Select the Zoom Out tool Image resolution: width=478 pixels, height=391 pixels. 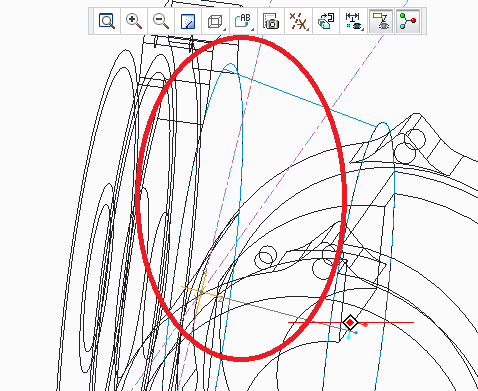point(161,21)
